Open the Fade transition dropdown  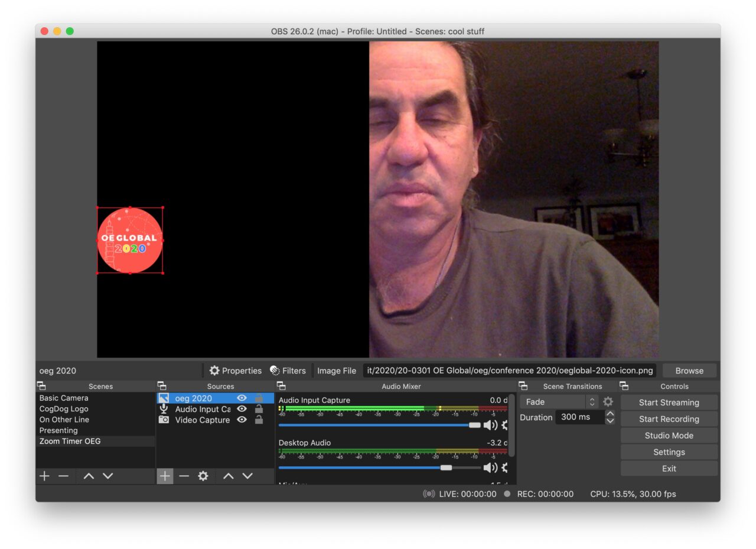pos(559,402)
